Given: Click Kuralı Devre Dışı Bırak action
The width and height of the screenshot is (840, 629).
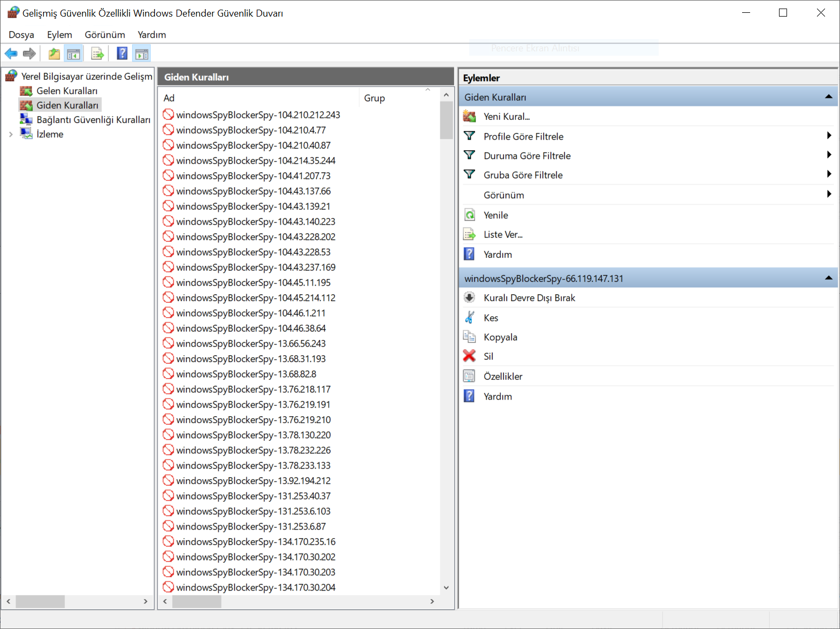Looking at the screenshot, I should click(529, 298).
